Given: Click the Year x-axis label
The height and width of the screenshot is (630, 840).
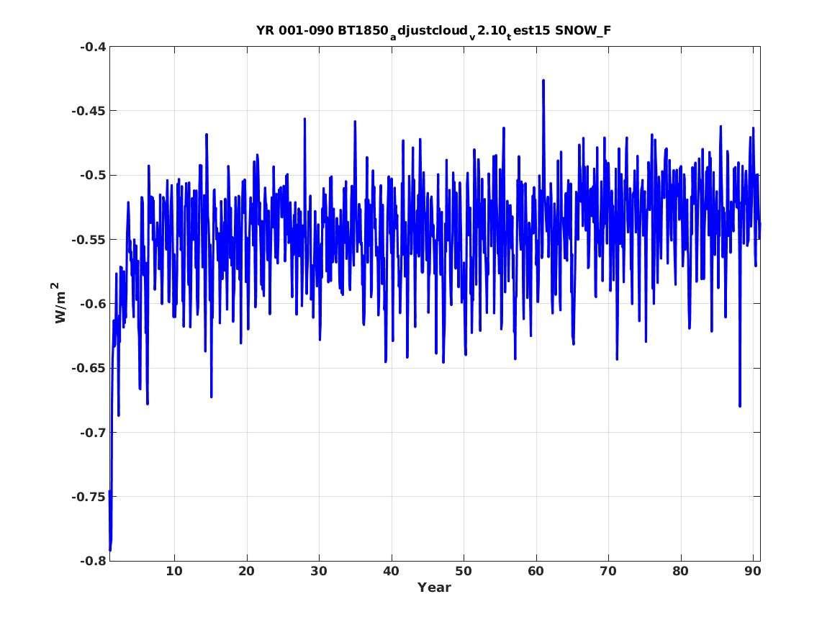Looking at the screenshot, I should pos(434,588).
